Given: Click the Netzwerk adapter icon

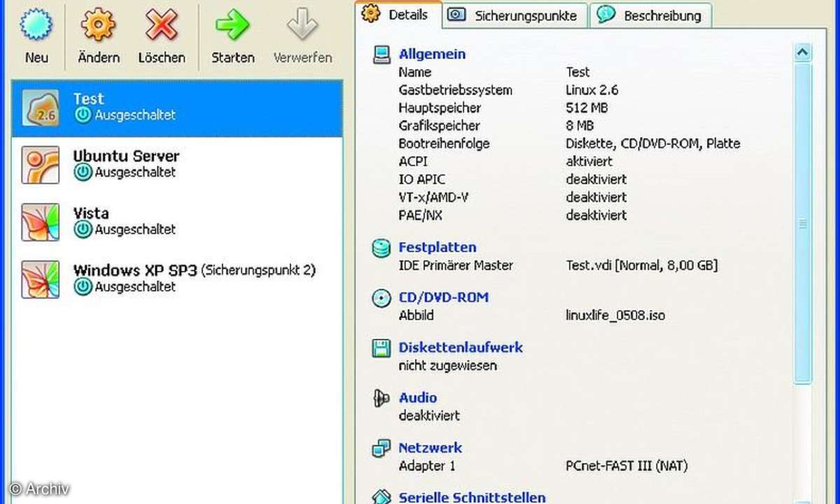Looking at the screenshot, I should point(381,448).
